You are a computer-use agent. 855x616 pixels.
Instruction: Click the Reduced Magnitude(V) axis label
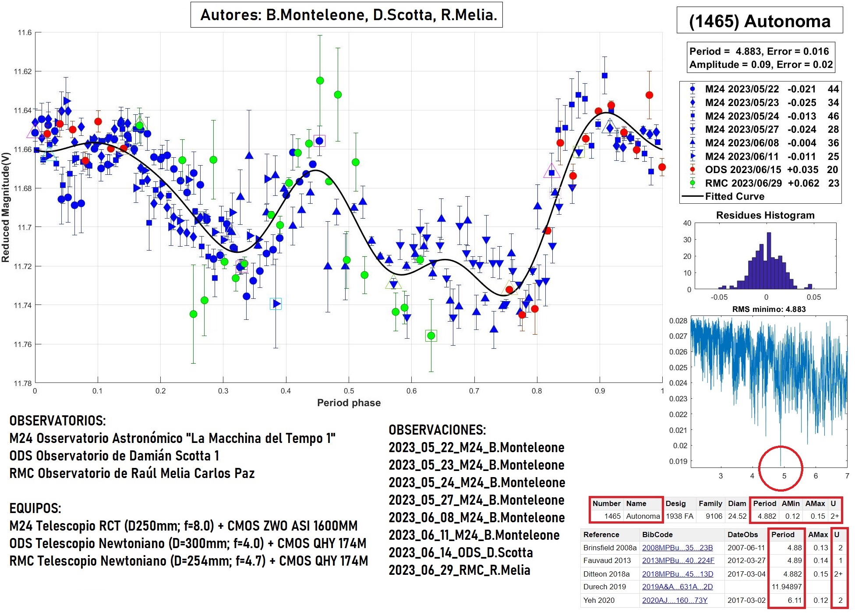click(5, 207)
